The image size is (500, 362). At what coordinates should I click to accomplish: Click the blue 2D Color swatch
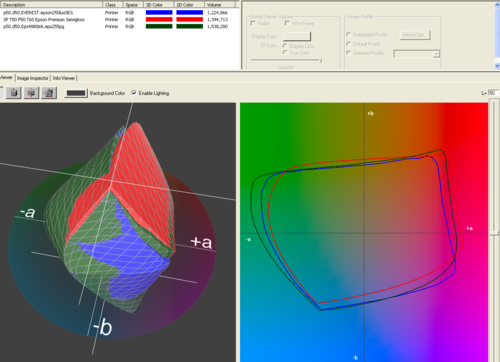click(x=189, y=13)
